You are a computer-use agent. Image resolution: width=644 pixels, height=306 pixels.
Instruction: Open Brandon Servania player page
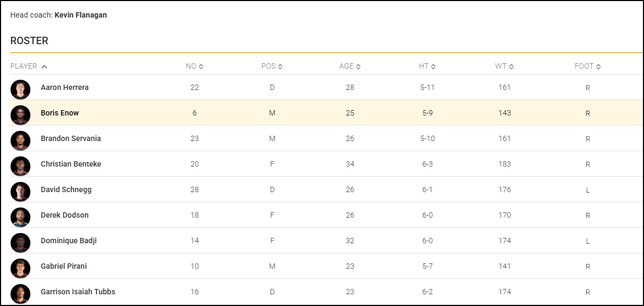tap(71, 138)
